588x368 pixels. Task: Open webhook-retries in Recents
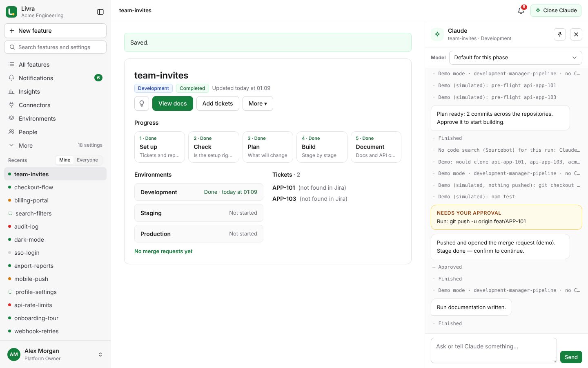pyautogui.click(x=55, y=331)
